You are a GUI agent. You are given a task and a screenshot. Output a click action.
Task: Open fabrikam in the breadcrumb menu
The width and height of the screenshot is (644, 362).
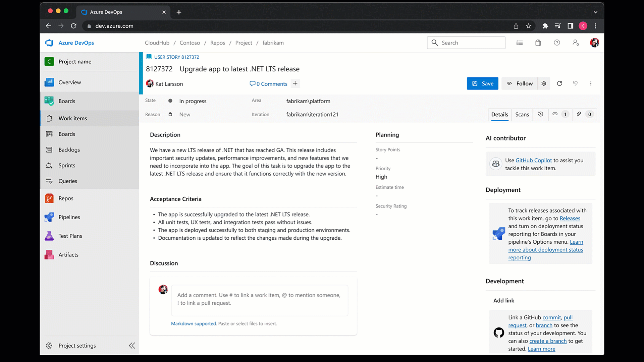pyautogui.click(x=273, y=43)
